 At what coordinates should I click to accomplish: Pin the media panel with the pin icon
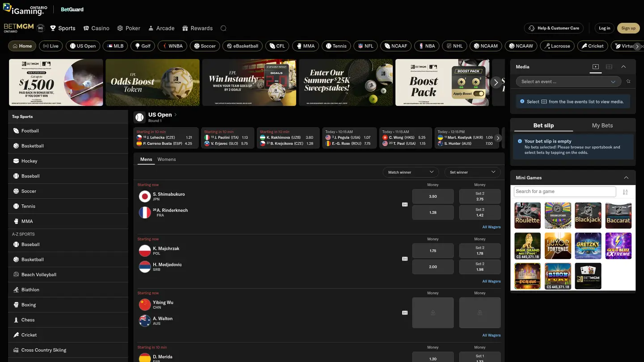[628, 82]
